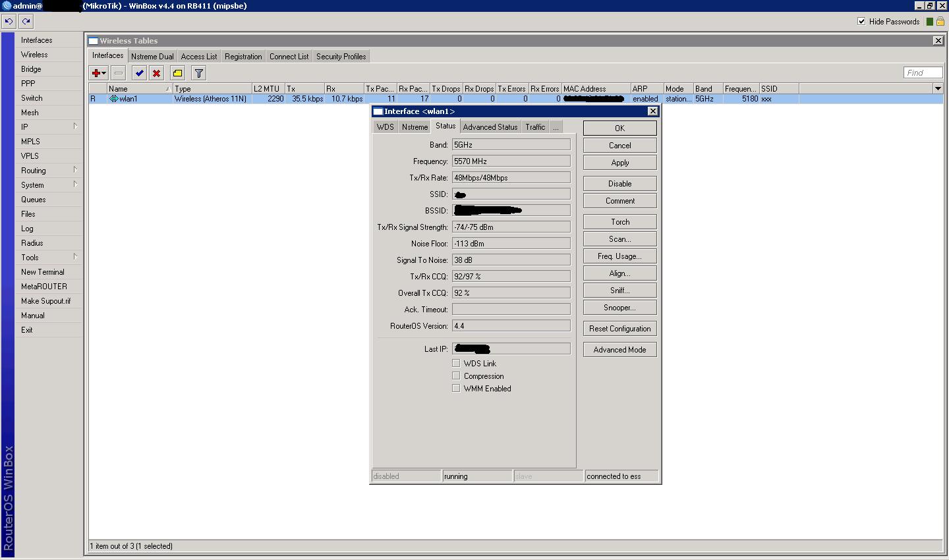Click the red X Disable icon

coord(156,73)
